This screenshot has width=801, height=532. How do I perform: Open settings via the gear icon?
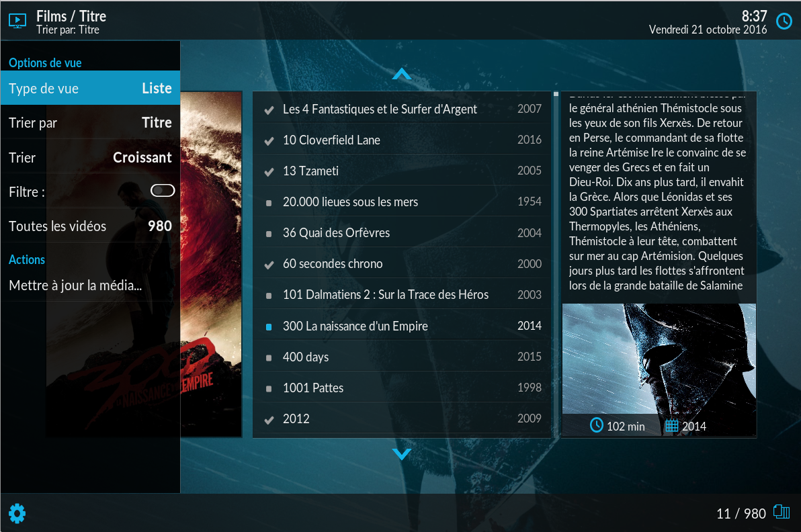[x=17, y=514]
